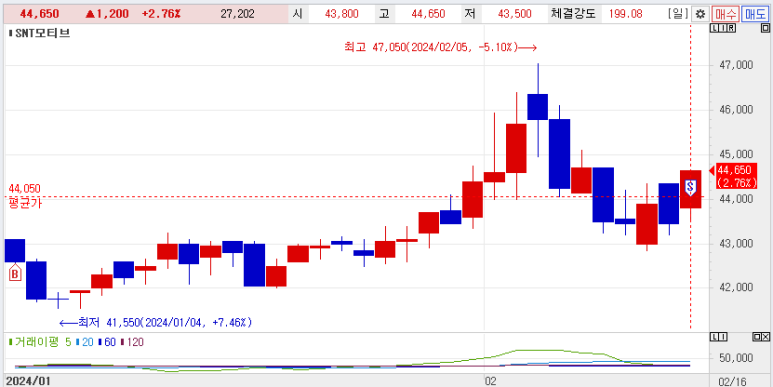Click the L scale icon on price panel
This screenshot has width=773, height=387.
pyautogui.click(x=714, y=28)
